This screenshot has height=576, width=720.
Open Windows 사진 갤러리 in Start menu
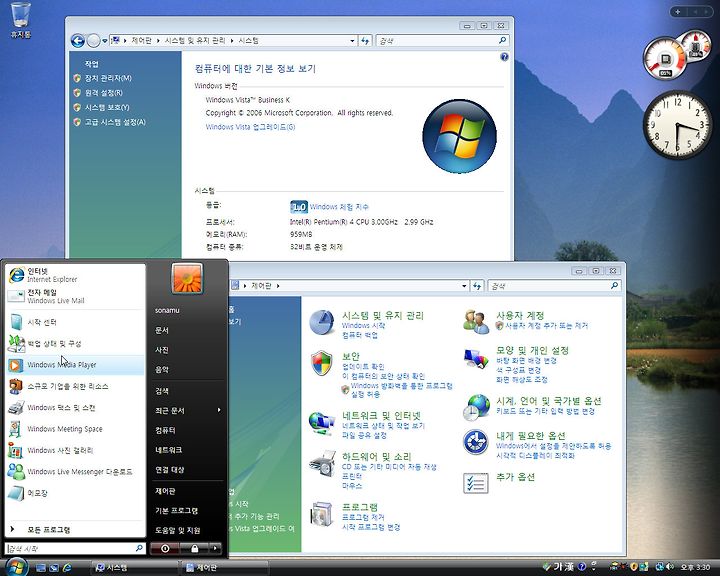[x=75, y=450]
